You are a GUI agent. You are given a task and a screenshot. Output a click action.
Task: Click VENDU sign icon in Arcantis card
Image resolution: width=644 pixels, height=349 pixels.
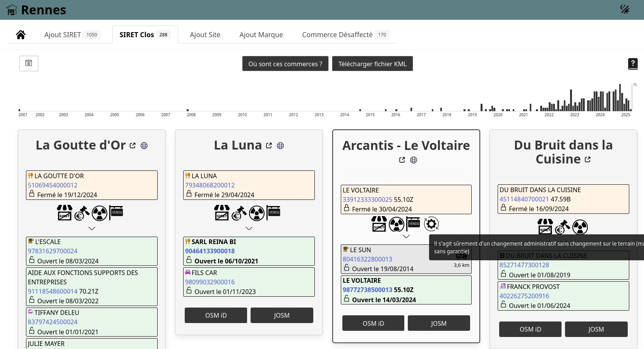413,223
